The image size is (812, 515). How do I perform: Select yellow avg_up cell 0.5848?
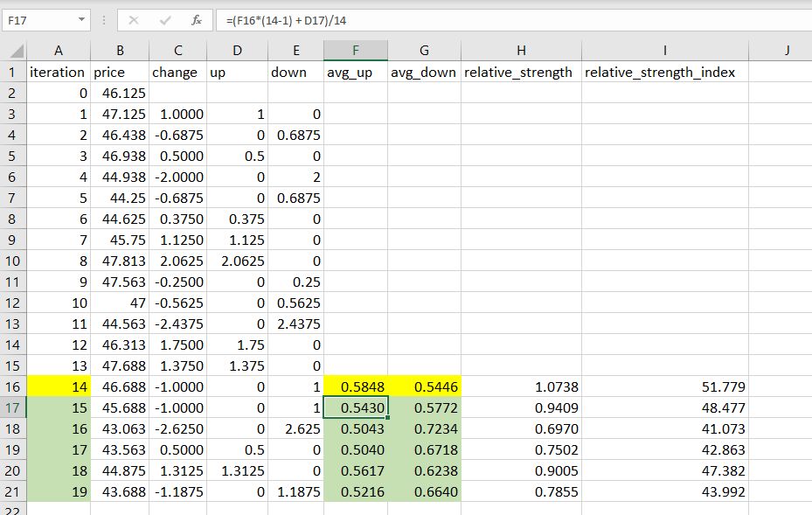pyautogui.click(x=355, y=386)
